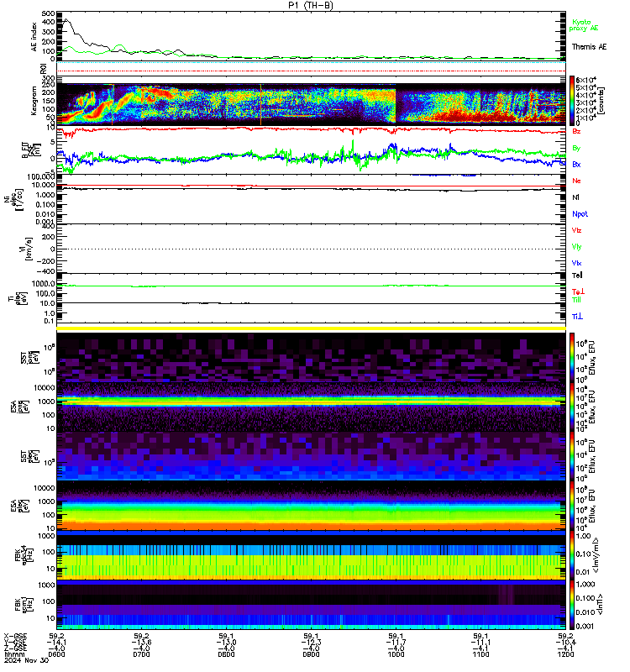This screenshot has width=630, height=672.
Task: Click the orange low-energy band in ESA electrons spectrogram
Action: click(311, 526)
